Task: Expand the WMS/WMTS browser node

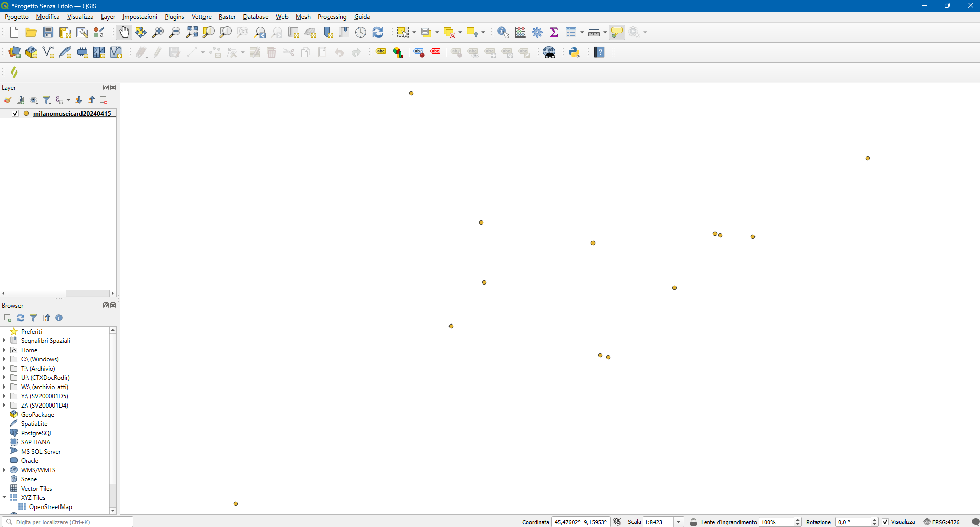Action: click(x=4, y=470)
